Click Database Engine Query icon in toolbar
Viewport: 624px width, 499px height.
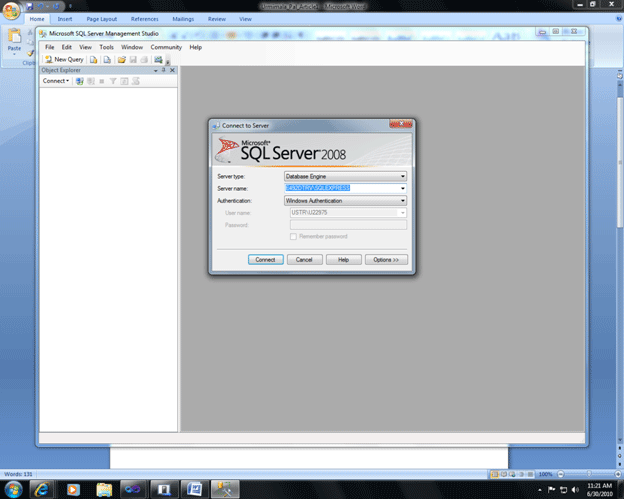click(94, 60)
